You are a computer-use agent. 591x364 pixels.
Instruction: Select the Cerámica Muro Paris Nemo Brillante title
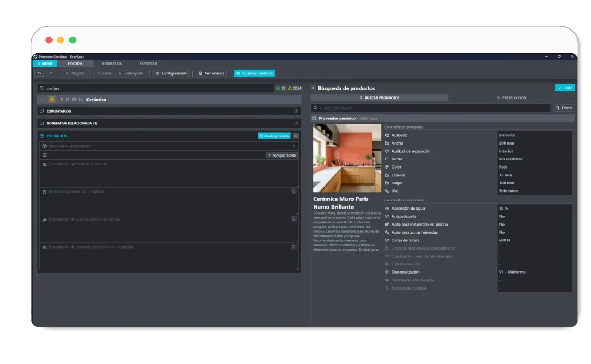[341, 203]
